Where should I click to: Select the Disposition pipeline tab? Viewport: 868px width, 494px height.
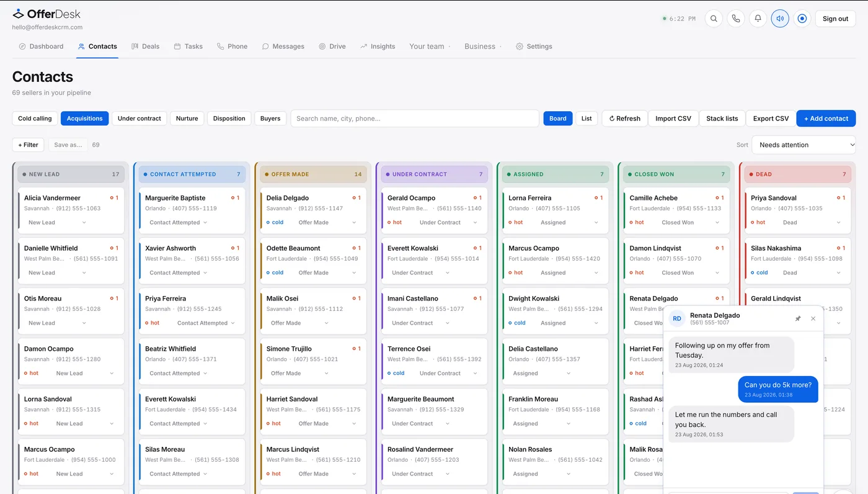coord(229,119)
